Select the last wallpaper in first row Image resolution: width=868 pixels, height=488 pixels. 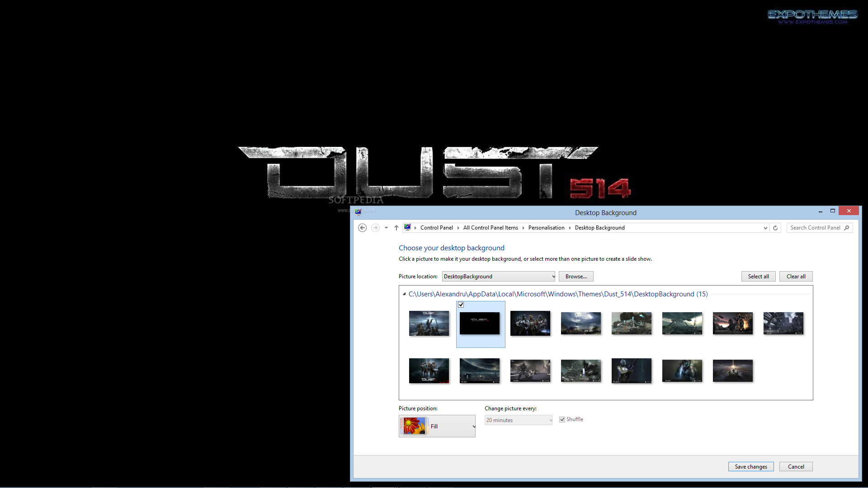(783, 324)
